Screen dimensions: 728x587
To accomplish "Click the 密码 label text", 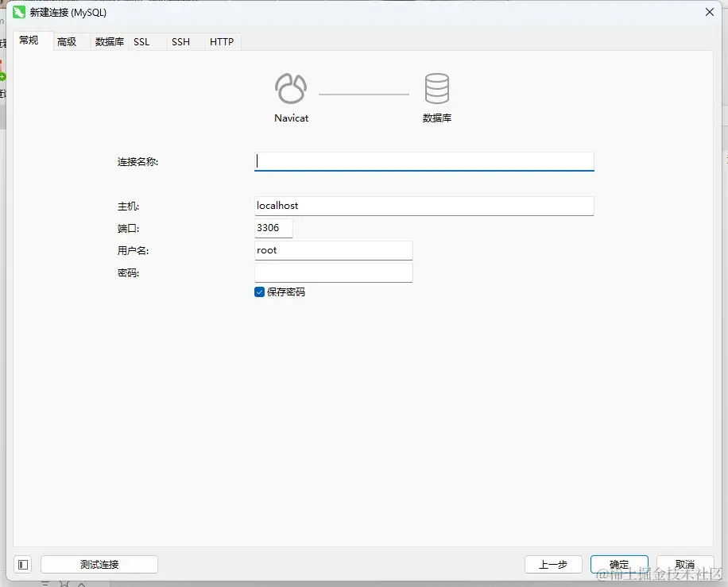I will pyautogui.click(x=128, y=273).
